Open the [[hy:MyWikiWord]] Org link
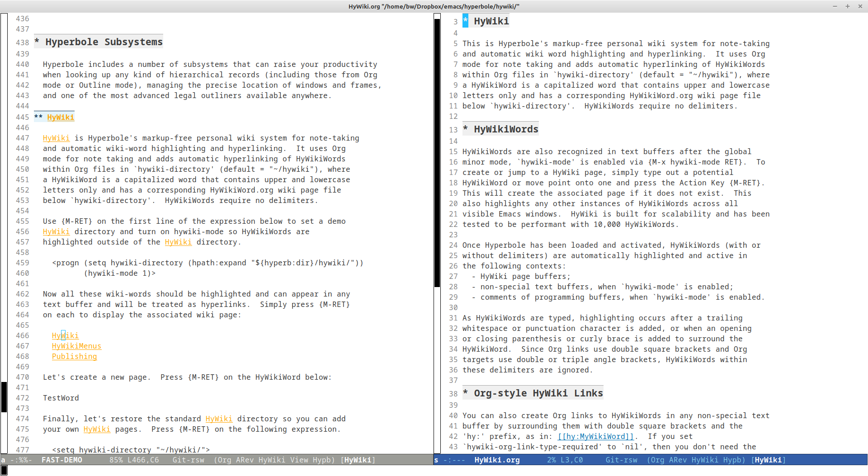The height and width of the screenshot is (476, 868). click(595, 437)
